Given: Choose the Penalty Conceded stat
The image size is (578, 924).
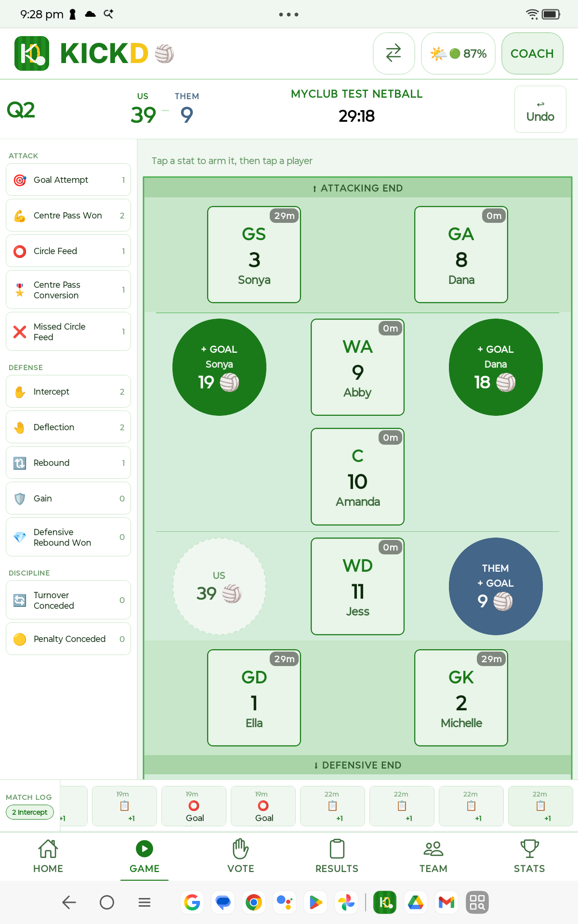Looking at the screenshot, I should point(68,639).
